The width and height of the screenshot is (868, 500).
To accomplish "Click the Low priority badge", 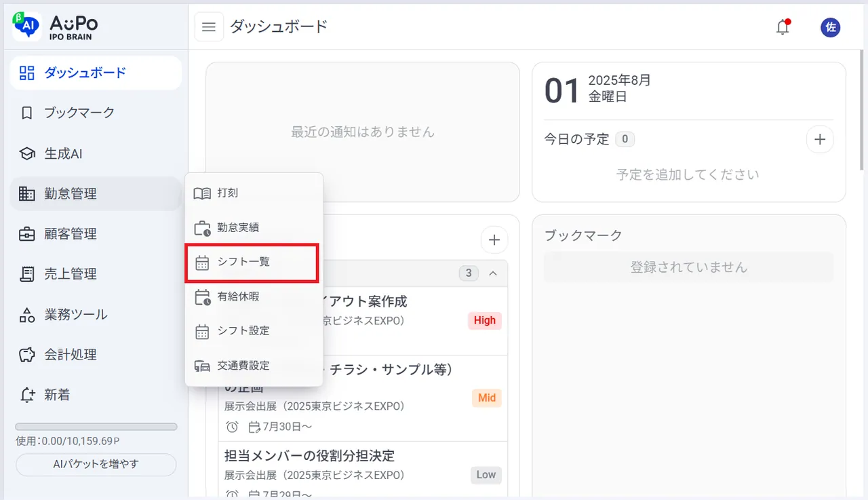I will point(486,475).
